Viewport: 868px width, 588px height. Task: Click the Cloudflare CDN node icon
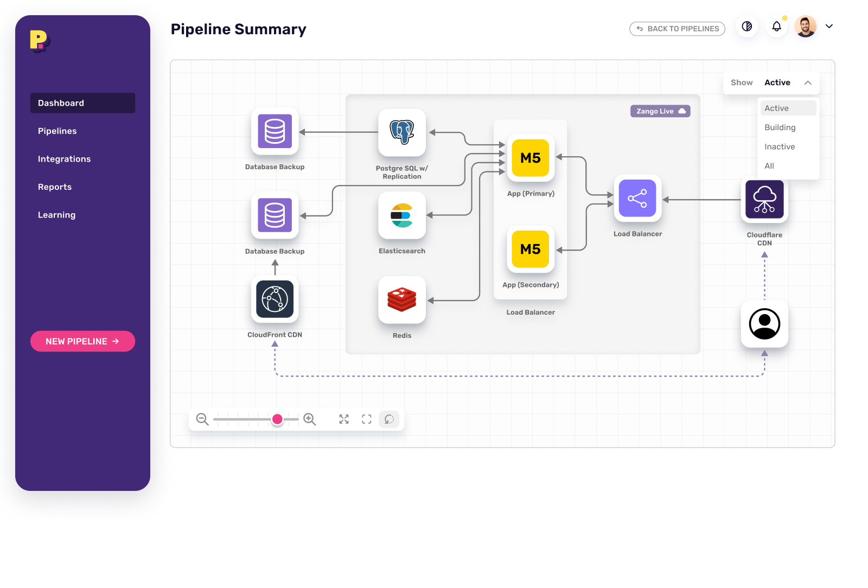[764, 200]
